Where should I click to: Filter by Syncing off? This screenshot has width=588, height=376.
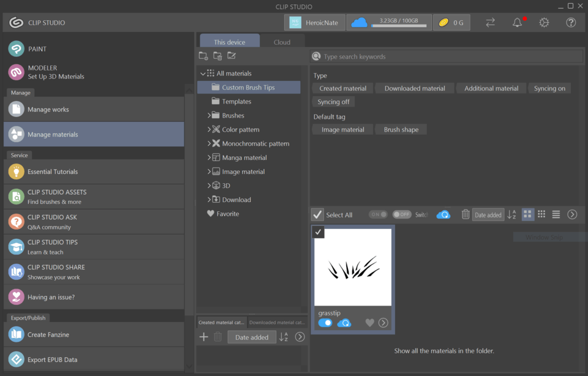click(333, 102)
